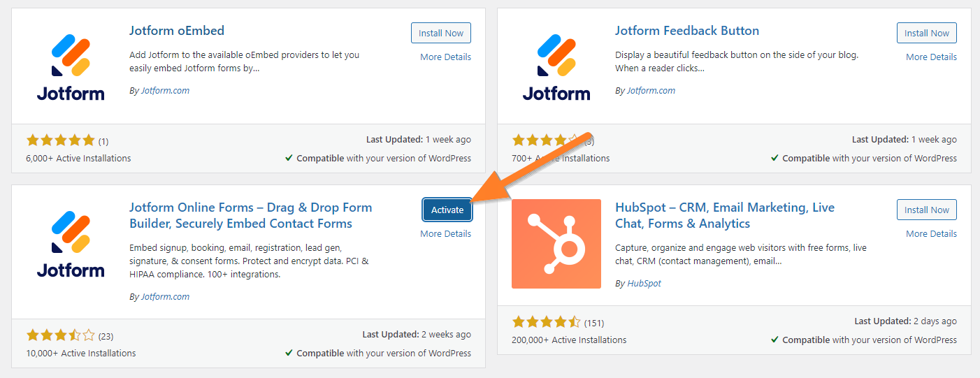The image size is (980, 378).
Task: Install the Jotform oEmbed plugin
Action: click(441, 33)
